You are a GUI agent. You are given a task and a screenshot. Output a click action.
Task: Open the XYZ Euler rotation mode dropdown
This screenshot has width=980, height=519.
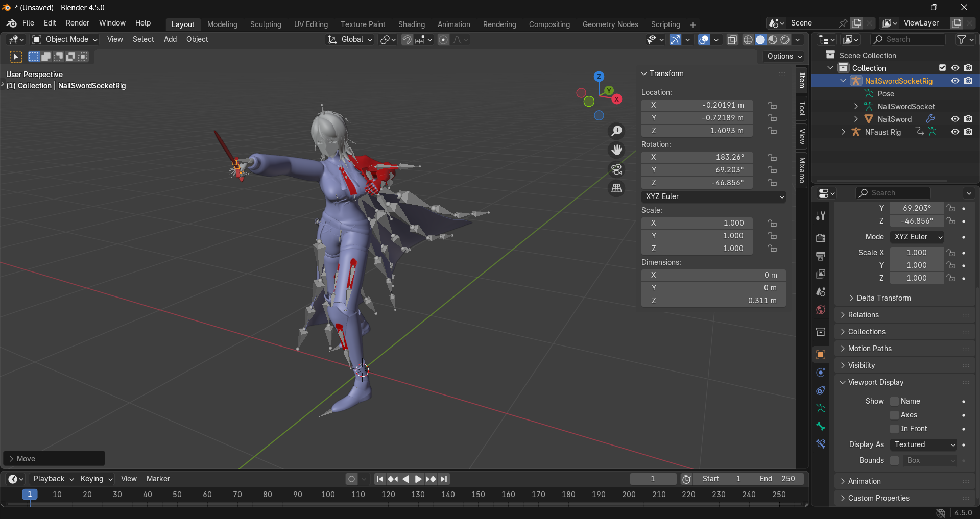pos(713,196)
